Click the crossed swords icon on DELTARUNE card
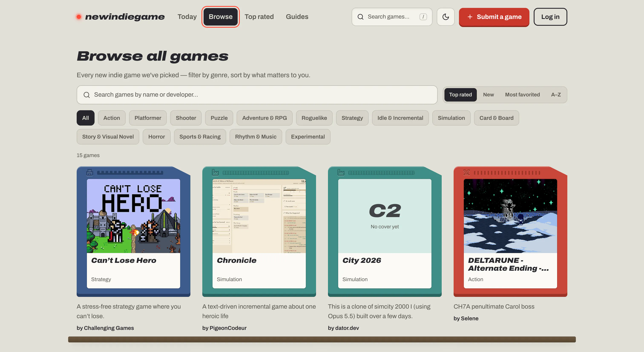 point(467,172)
